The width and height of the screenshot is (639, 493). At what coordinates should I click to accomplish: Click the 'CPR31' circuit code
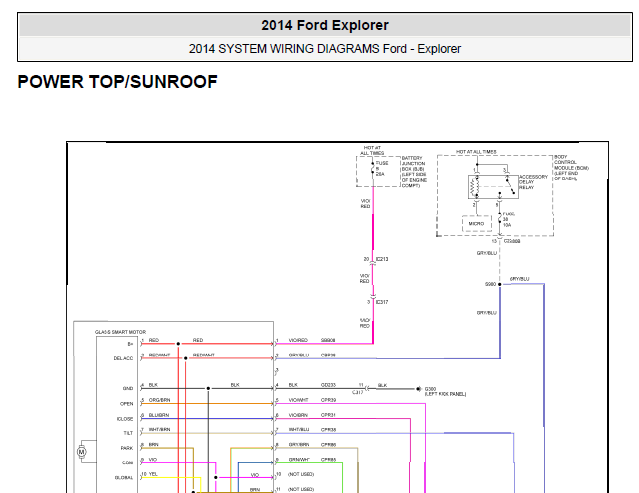(328, 415)
